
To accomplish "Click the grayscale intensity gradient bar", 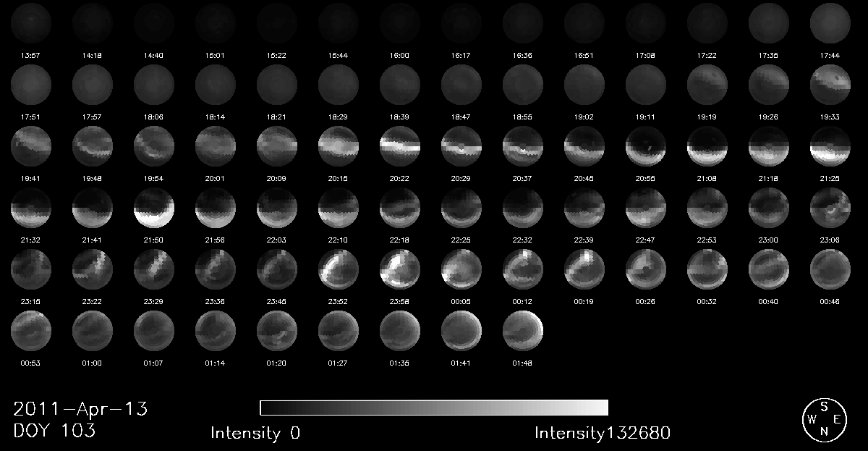I will (433, 407).
